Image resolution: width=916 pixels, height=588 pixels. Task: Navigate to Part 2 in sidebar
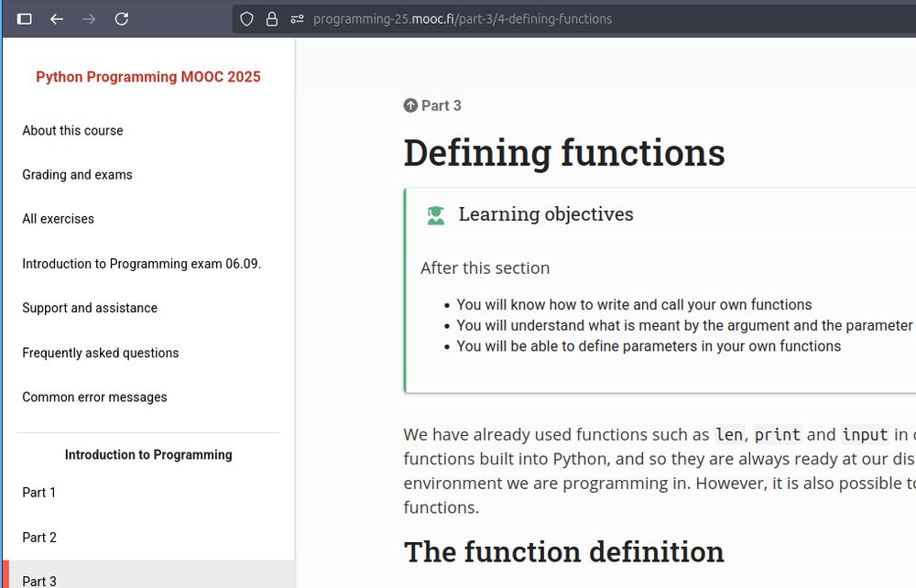[x=39, y=538]
